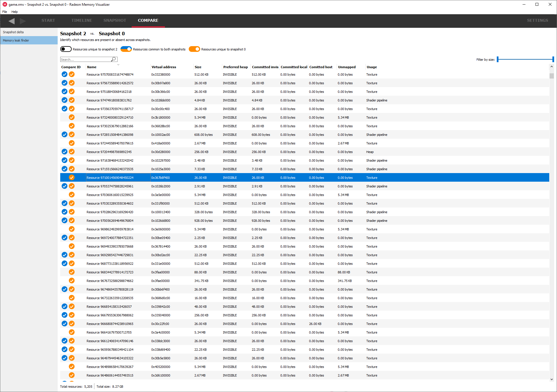557x392 pixels.
Task: Click blue checkmark of the Heap resource row
Action: [x=65, y=152]
